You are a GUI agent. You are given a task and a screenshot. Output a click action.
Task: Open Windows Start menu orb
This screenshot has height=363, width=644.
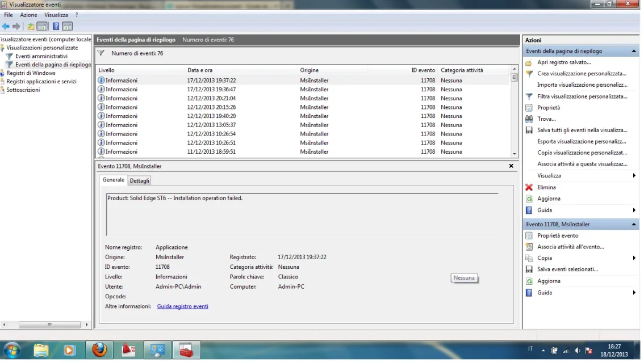click(12, 351)
